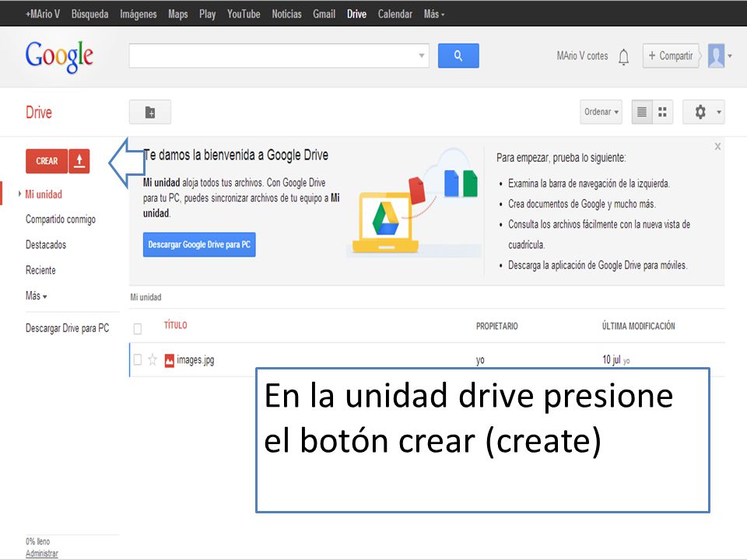Tick the select-all checkbox in header
The image size is (747, 560).
138,328
